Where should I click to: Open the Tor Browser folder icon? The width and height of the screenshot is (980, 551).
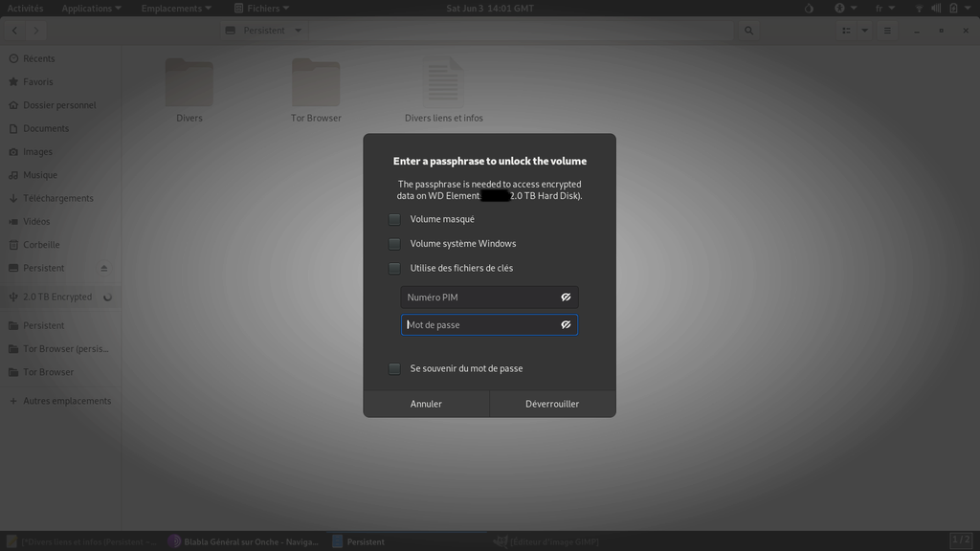tap(316, 84)
